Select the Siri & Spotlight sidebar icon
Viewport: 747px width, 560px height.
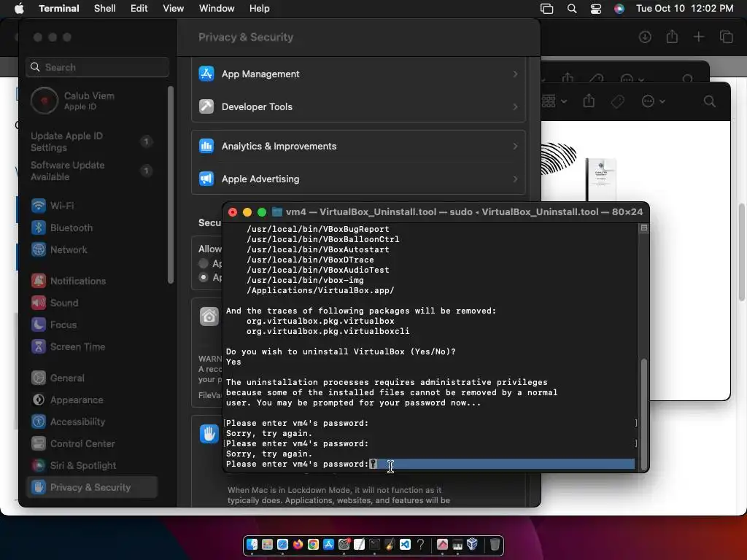[39, 465]
